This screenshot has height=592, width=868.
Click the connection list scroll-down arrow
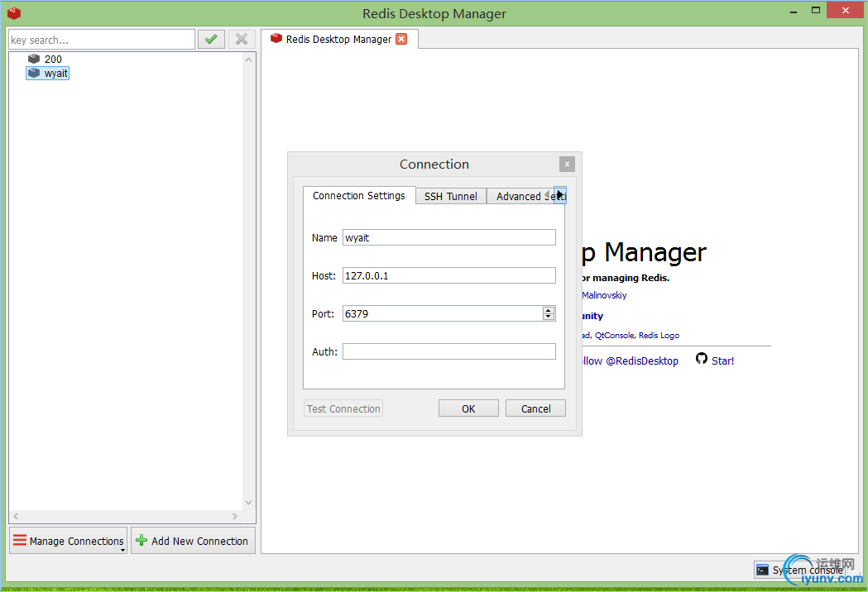pos(248,503)
